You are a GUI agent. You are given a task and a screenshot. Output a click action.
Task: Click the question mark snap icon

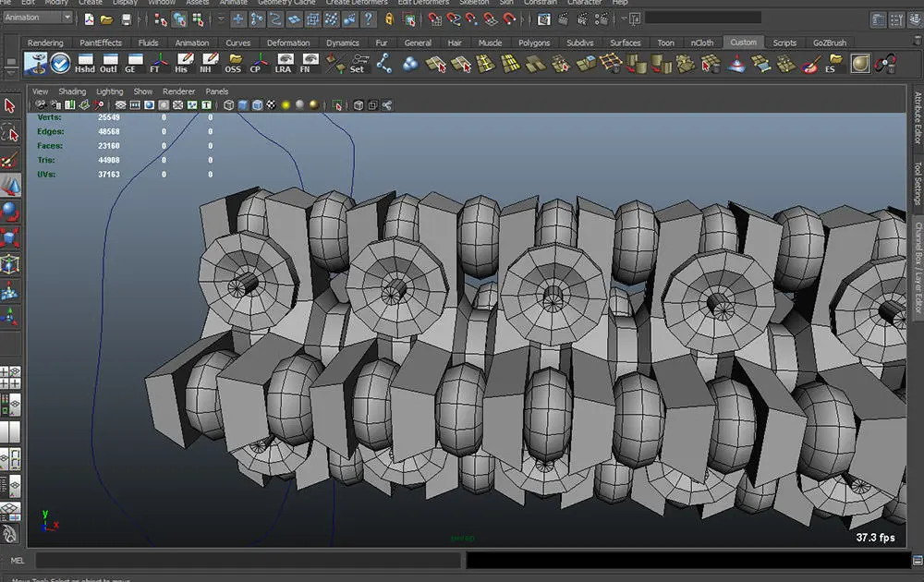pyautogui.click(x=369, y=20)
